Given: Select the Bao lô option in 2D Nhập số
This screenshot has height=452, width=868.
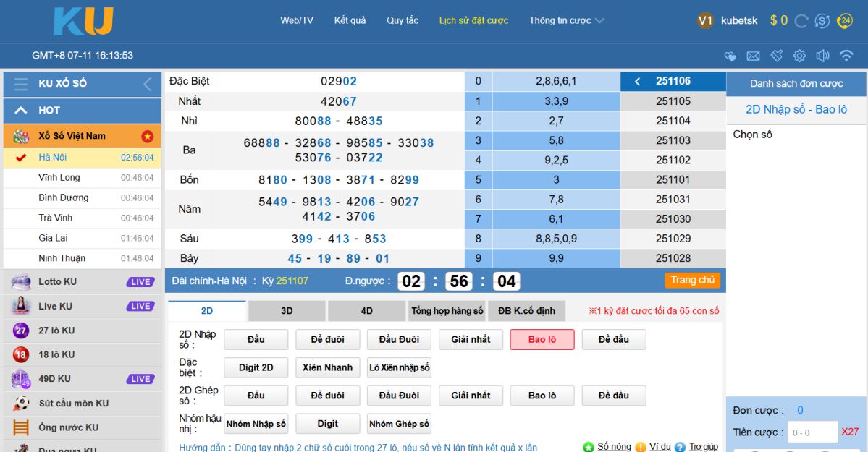Looking at the screenshot, I should click(x=542, y=339).
